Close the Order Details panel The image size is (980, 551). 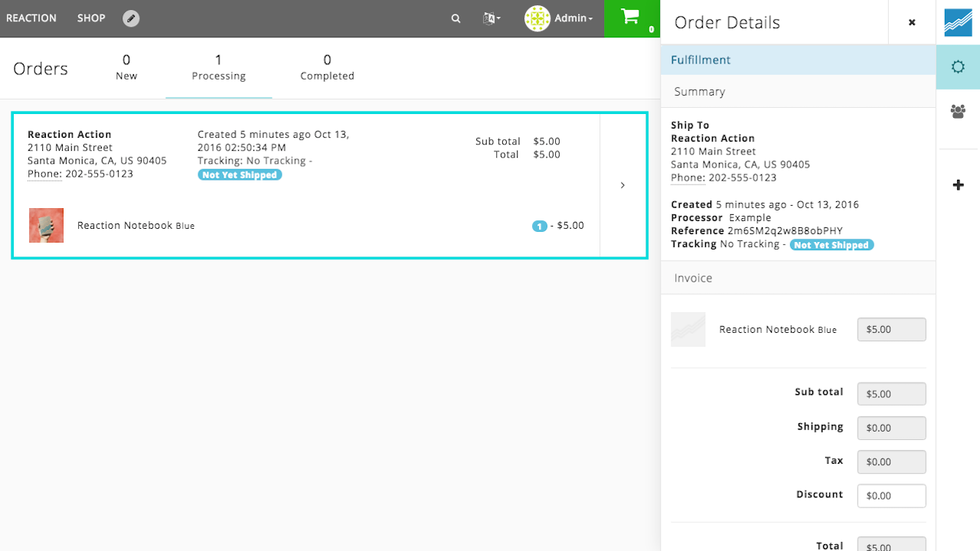point(912,22)
